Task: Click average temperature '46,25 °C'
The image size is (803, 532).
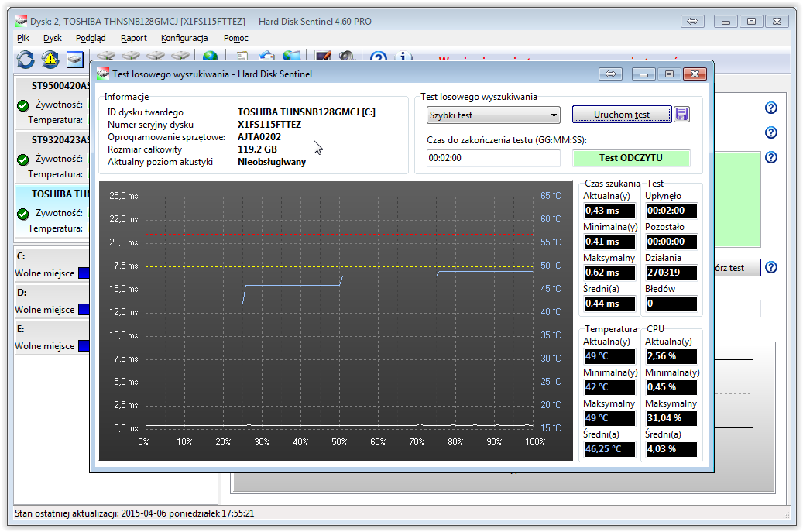Action: [609, 449]
